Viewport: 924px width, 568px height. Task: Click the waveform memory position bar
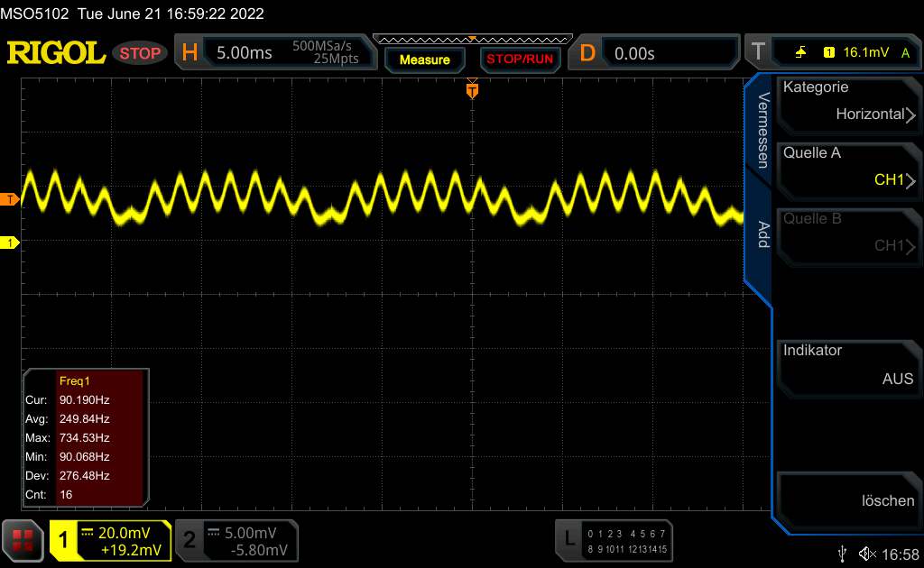[x=472, y=39]
